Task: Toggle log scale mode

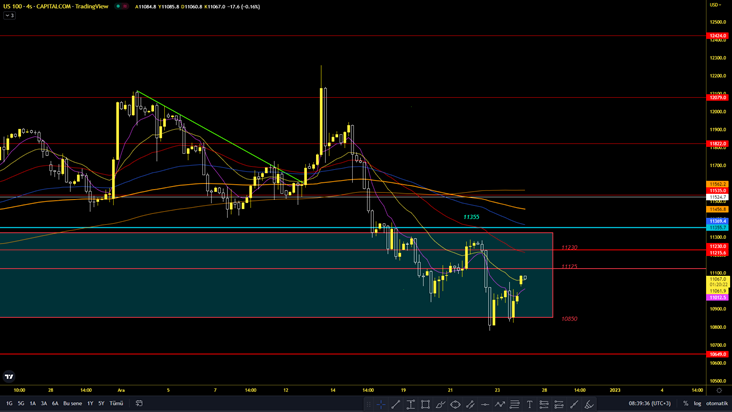Action: 697,403
